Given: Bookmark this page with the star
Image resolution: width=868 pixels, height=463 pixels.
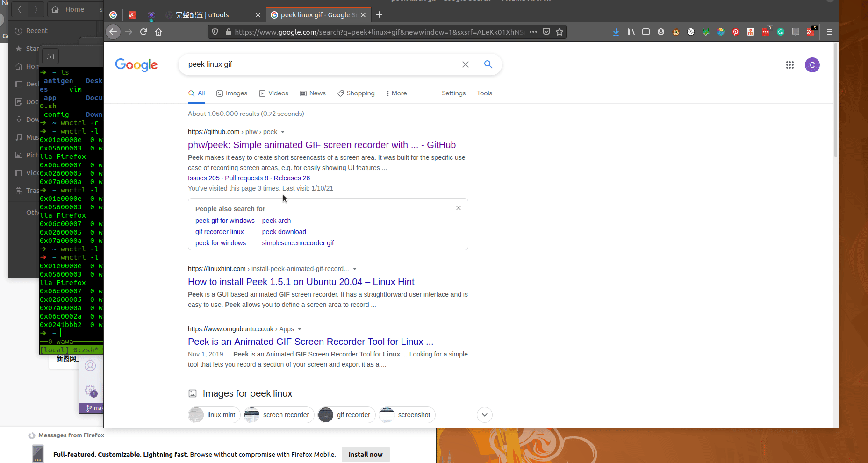Looking at the screenshot, I should coord(560,32).
